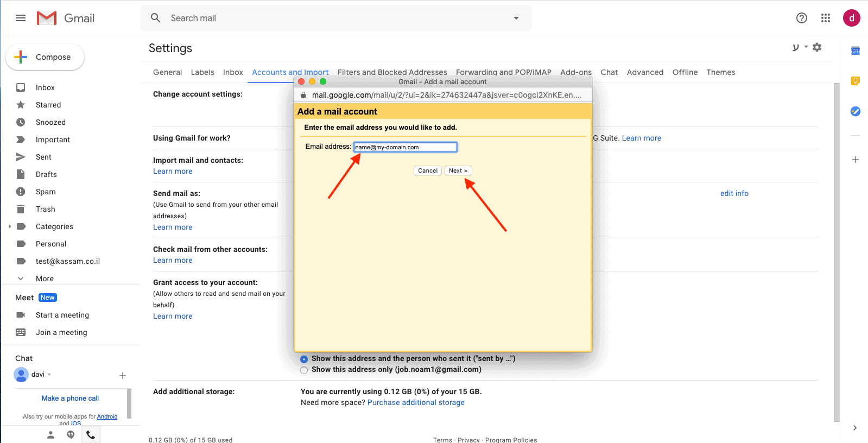Open the phone calls tab icon

(x=91, y=434)
